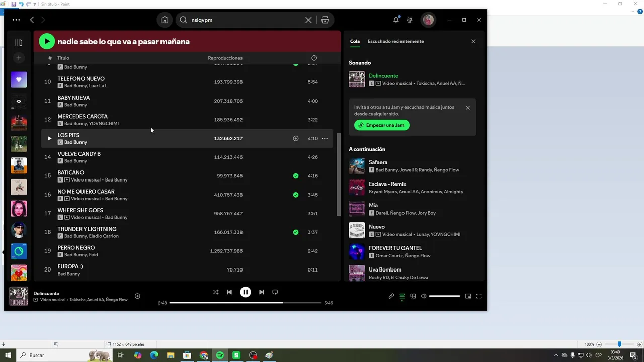Open the notifications bell
The width and height of the screenshot is (644, 362).
(396, 20)
